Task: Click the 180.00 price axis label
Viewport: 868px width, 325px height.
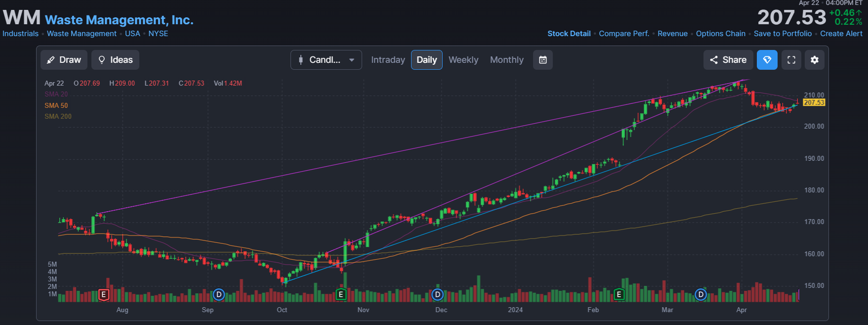Action: click(814, 190)
